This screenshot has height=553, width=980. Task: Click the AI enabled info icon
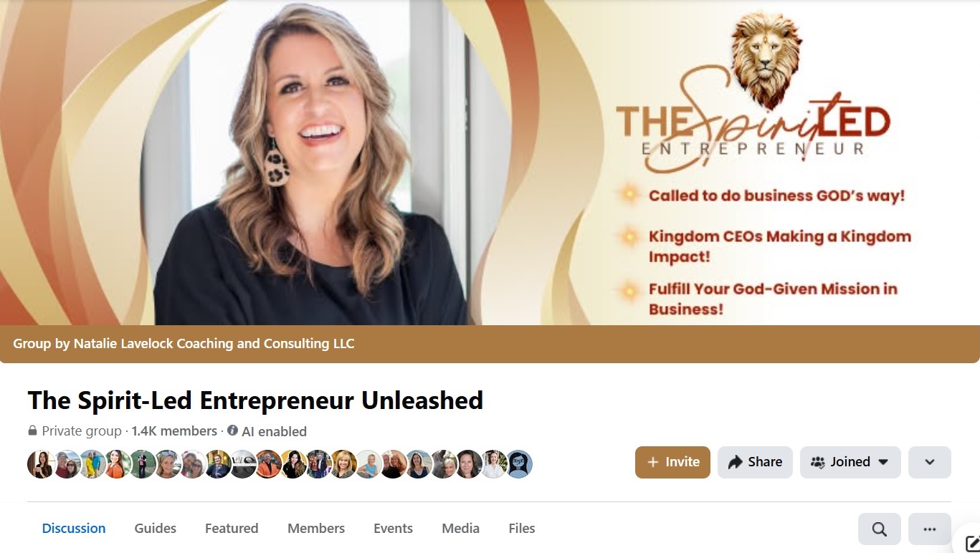pos(232,431)
